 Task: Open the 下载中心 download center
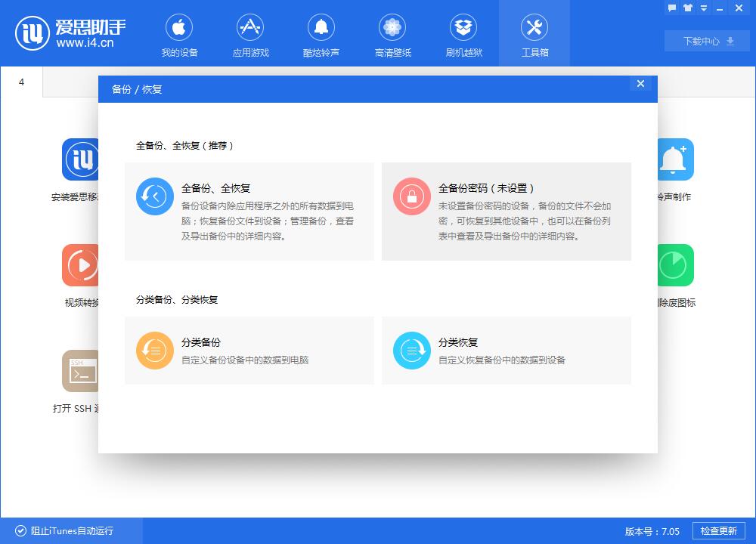point(705,41)
